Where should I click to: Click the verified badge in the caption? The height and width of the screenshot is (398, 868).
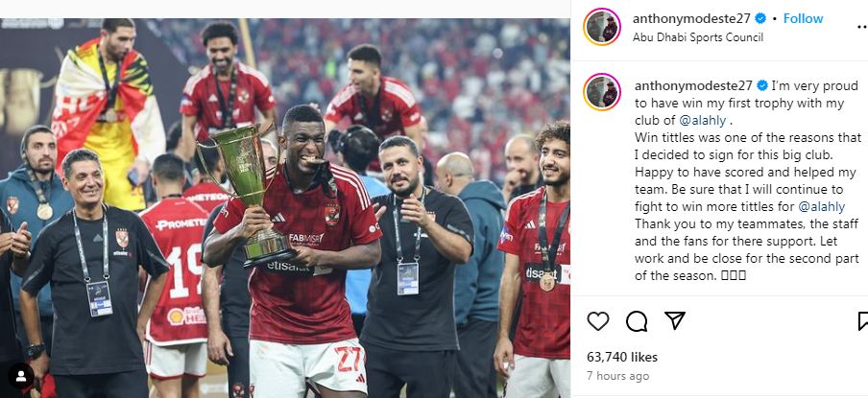point(762,85)
